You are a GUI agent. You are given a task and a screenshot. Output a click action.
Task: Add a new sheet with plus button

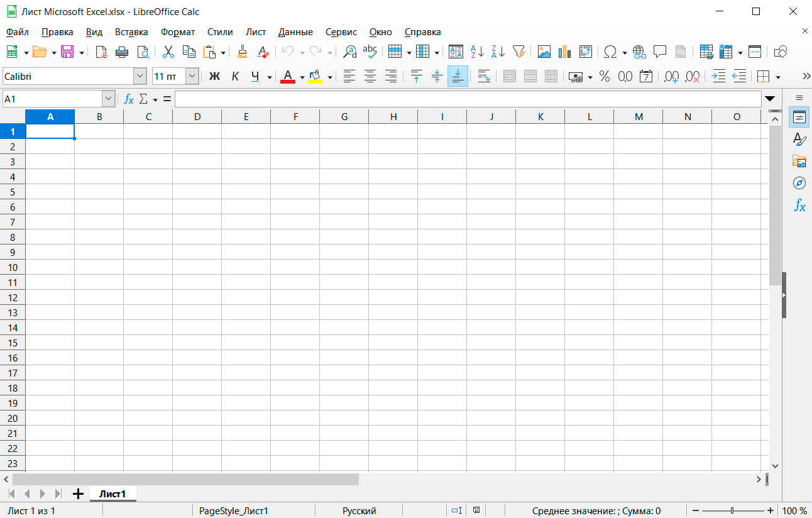pos(78,494)
